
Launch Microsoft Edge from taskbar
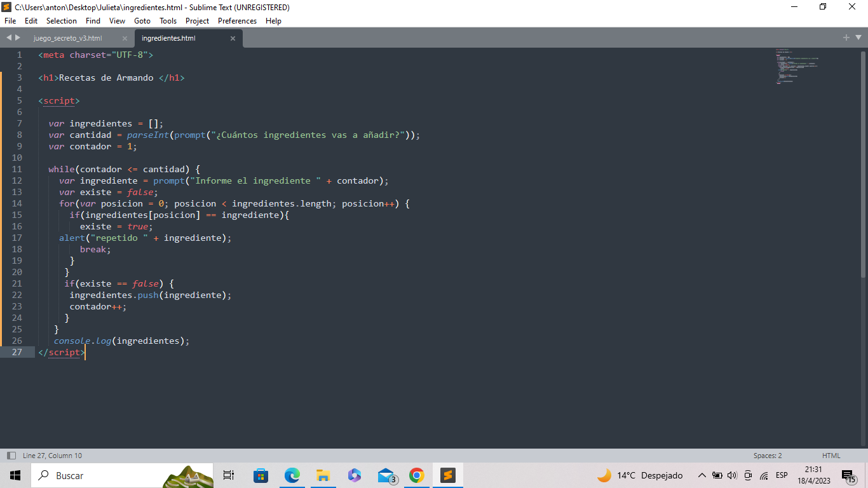tap(292, 475)
